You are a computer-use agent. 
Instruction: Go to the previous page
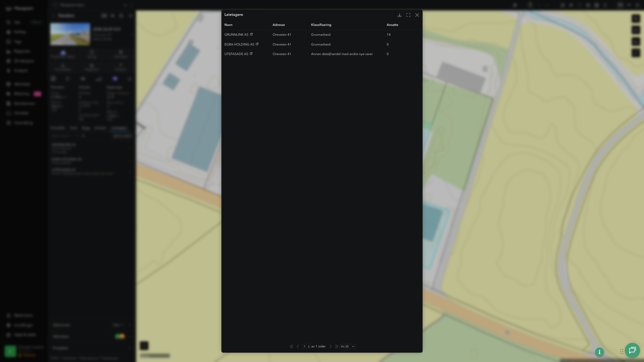tap(298, 346)
